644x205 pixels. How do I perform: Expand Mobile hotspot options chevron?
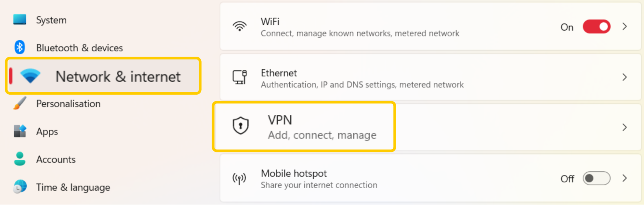click(625, 178)
